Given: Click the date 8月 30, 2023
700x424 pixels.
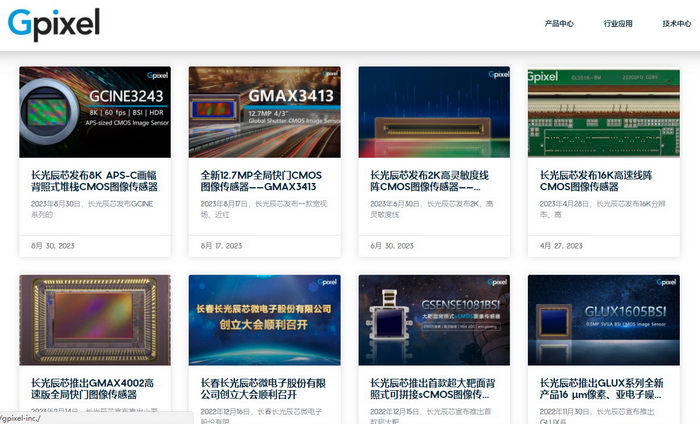Looking at the screenshot, I should pos(53,246).
